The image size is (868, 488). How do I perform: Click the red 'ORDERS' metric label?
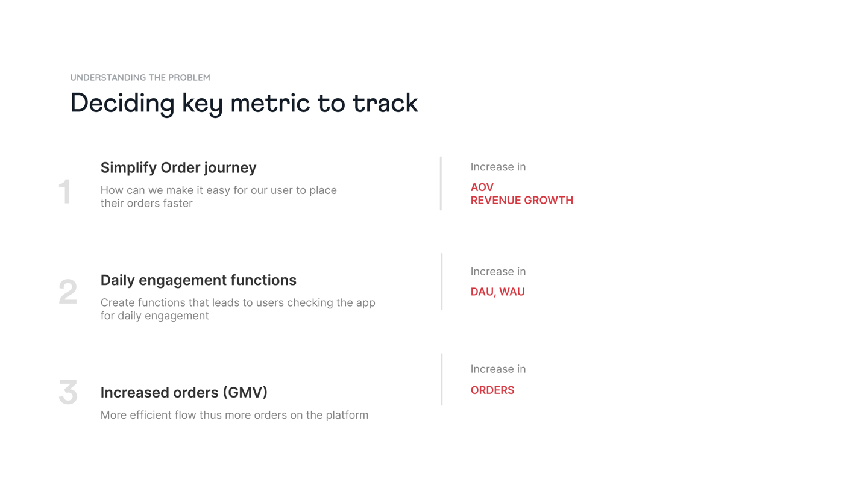pos(492,390)
